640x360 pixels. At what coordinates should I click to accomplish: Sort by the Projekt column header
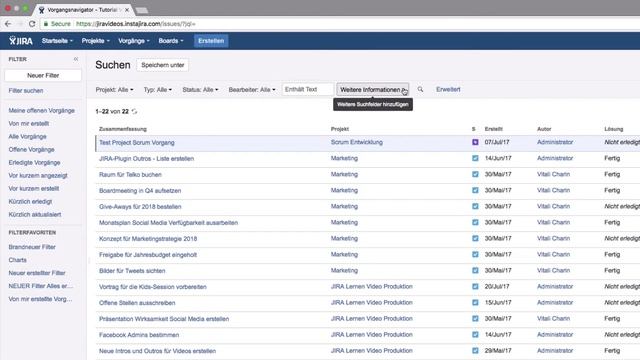click(340, 129)
